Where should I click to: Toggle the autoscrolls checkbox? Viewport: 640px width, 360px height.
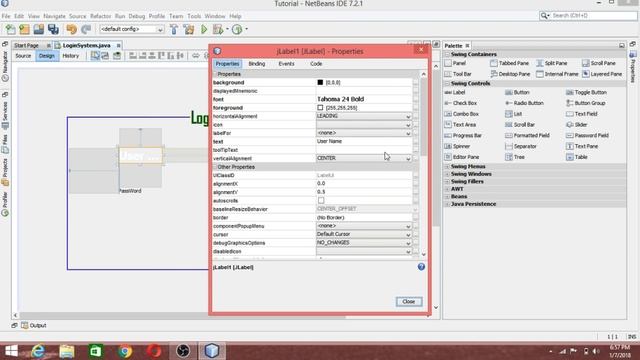coord(321,200)
